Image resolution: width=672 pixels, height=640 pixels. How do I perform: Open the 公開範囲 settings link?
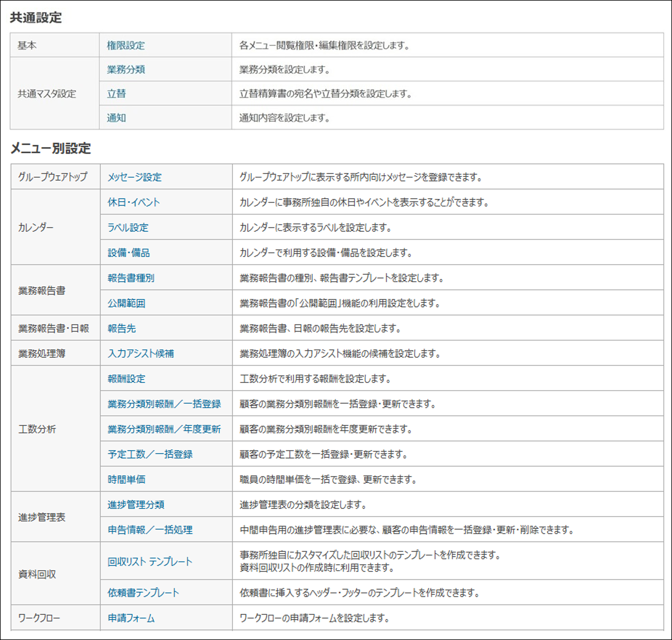126,303
